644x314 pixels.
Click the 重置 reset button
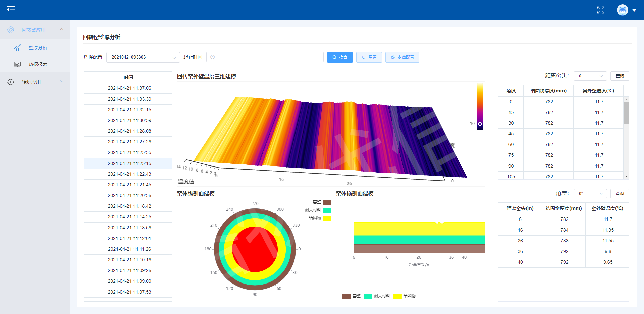pyautogui.click(x=369, y=57)
